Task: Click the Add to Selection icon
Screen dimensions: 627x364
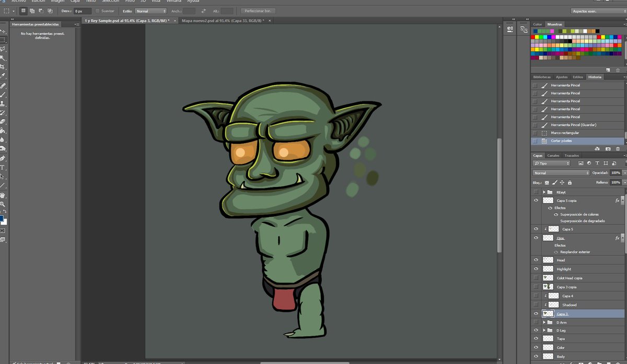Action: 32,10
